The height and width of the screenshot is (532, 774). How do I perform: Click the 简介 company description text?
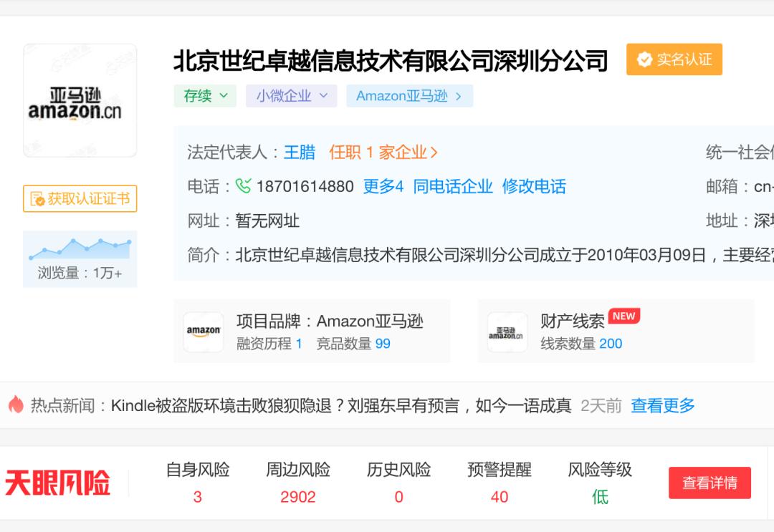(505, 255)
